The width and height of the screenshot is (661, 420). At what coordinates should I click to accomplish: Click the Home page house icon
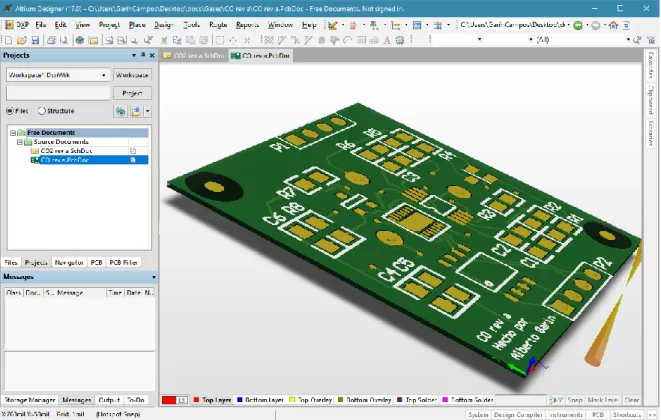tap(614, 25)
